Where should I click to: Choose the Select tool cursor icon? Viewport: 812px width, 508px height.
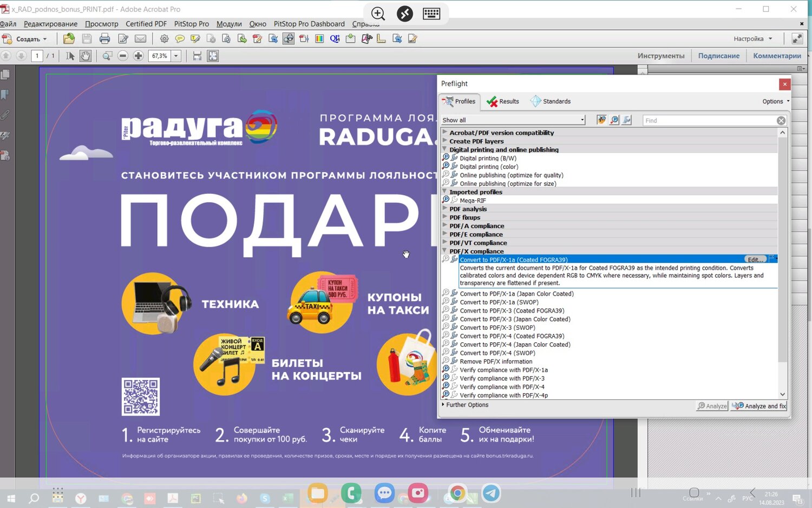coord(70,56)
